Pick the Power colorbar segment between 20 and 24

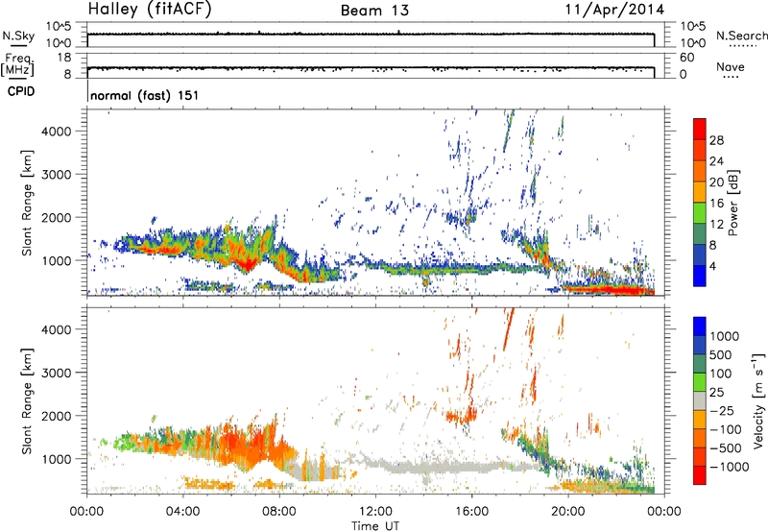pos(700,171)
